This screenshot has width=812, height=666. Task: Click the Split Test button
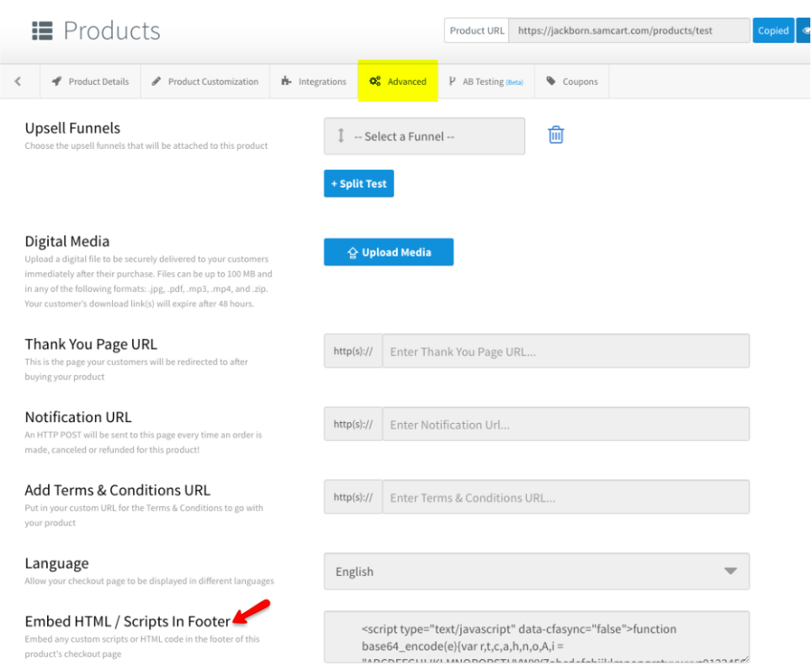[x=358, y=183]
